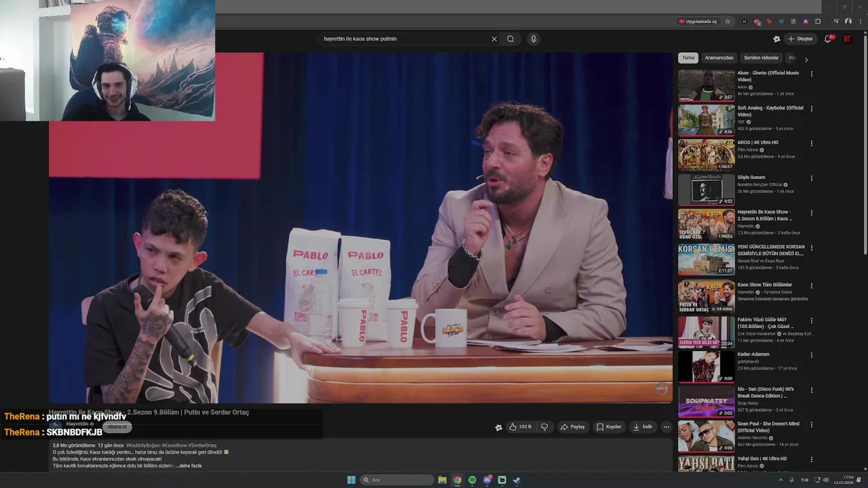Click the Kaydet save button
This screenshot has width=868, height=488.
pyautogui.click(x=609, y=427)
